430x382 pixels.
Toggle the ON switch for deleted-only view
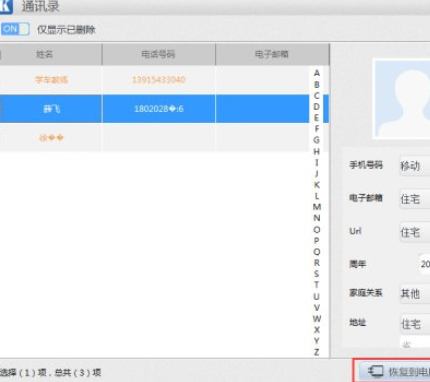coord(15,29)
